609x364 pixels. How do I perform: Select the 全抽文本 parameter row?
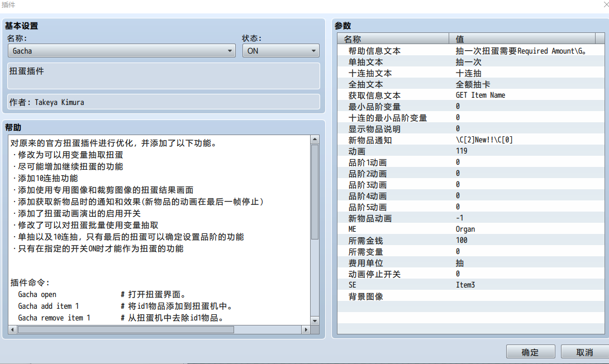tap(471, 84)
